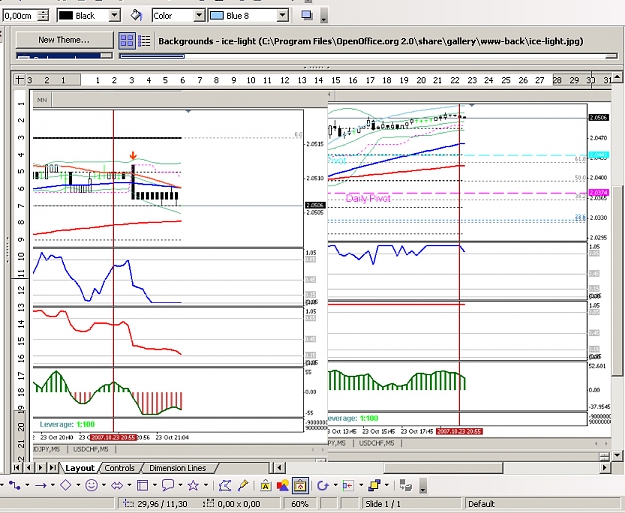
Task: Switch Gallery to Icon View
Action: coord(127,41)
